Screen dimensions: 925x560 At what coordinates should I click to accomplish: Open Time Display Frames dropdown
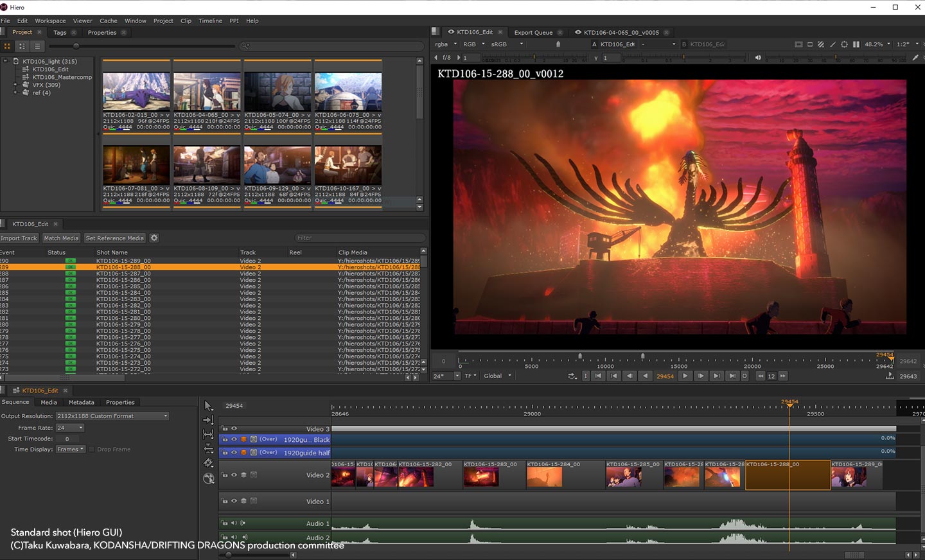point(70,450)
